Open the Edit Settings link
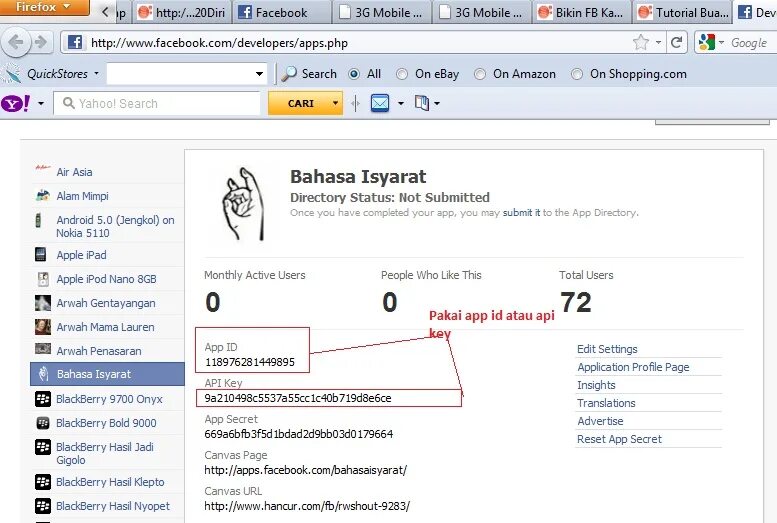777x523 pixels. (607, 349)
